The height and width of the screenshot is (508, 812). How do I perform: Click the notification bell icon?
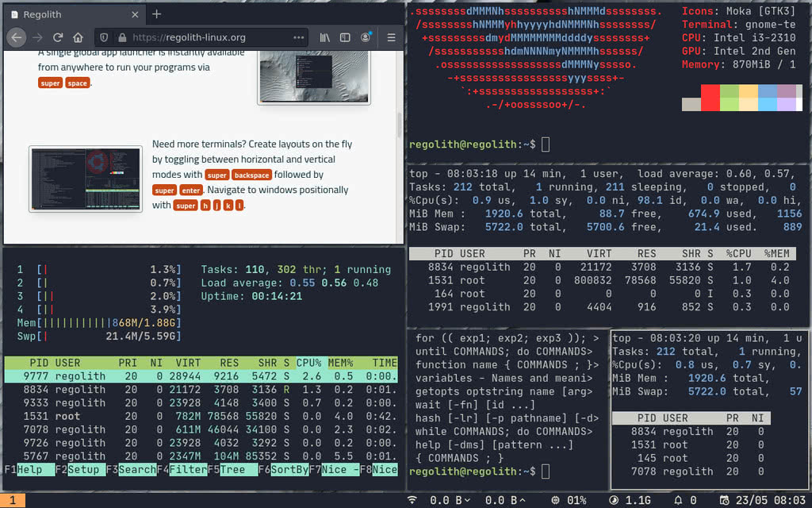tap(678, 500)
